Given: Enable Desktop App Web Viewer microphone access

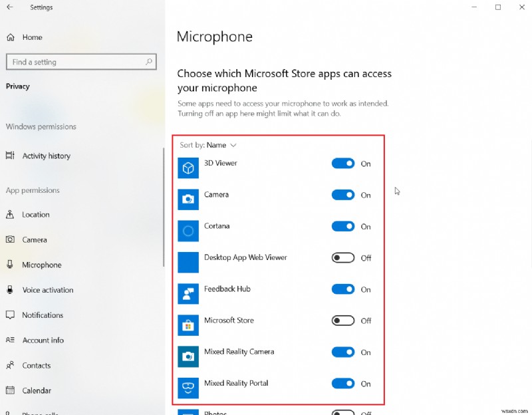Looking at the screenshot, I should point(342,258).
